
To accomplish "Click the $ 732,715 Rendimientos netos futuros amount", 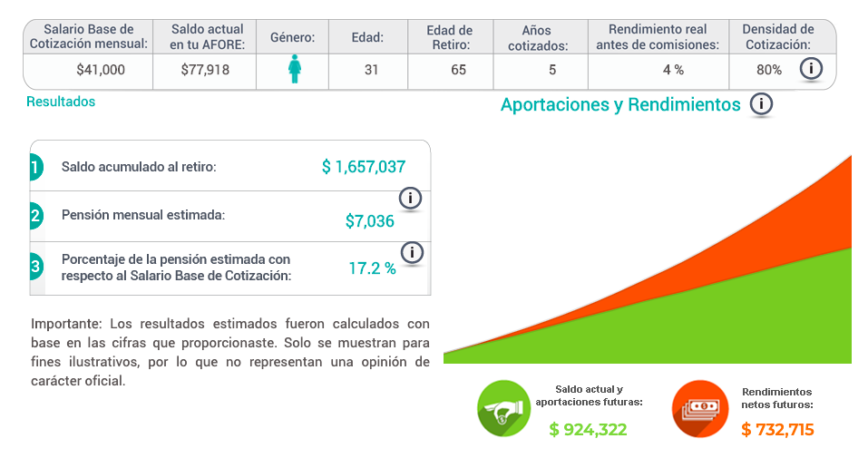I will 778,429.
